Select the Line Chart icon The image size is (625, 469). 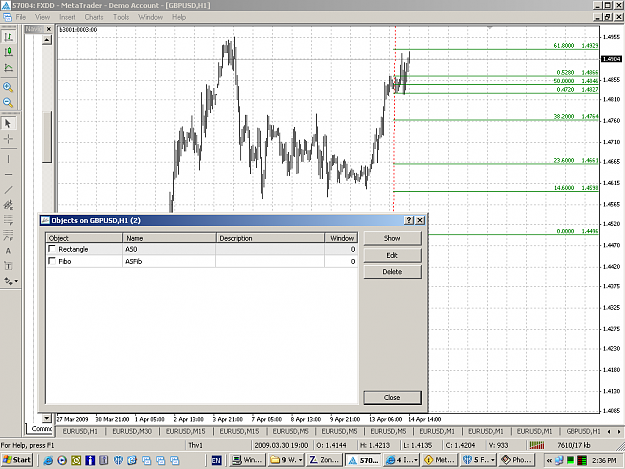click(x=8, y=67)
